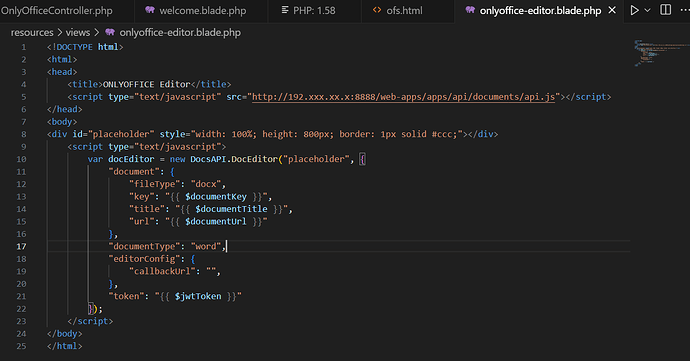Click the views breadcrumb segment
Screen dimensions: 690x361
pos(78,33)
